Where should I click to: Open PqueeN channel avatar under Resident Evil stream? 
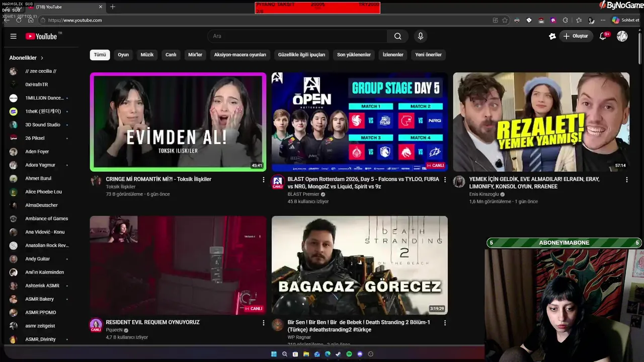96,325
